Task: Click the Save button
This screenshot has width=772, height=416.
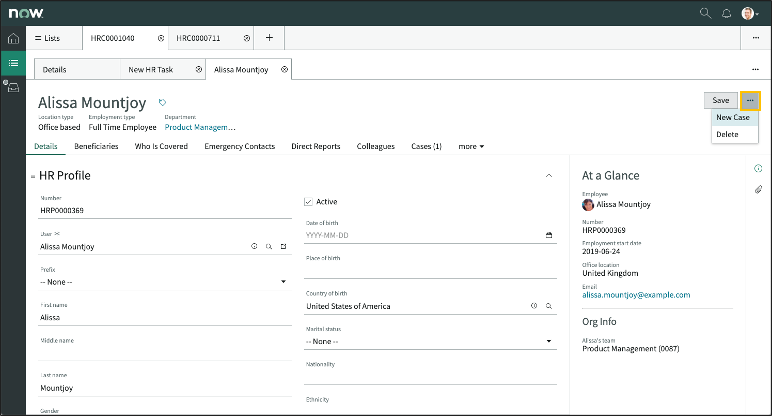Action: point(721,100)
